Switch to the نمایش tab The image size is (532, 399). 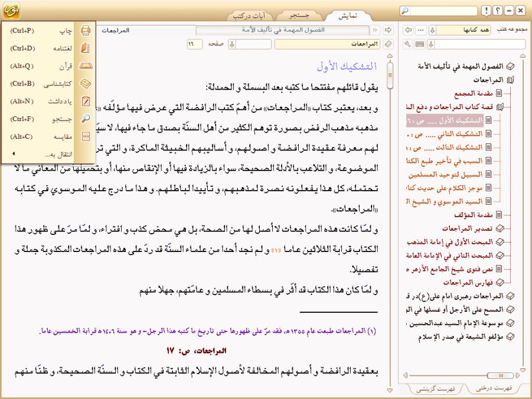348,15
